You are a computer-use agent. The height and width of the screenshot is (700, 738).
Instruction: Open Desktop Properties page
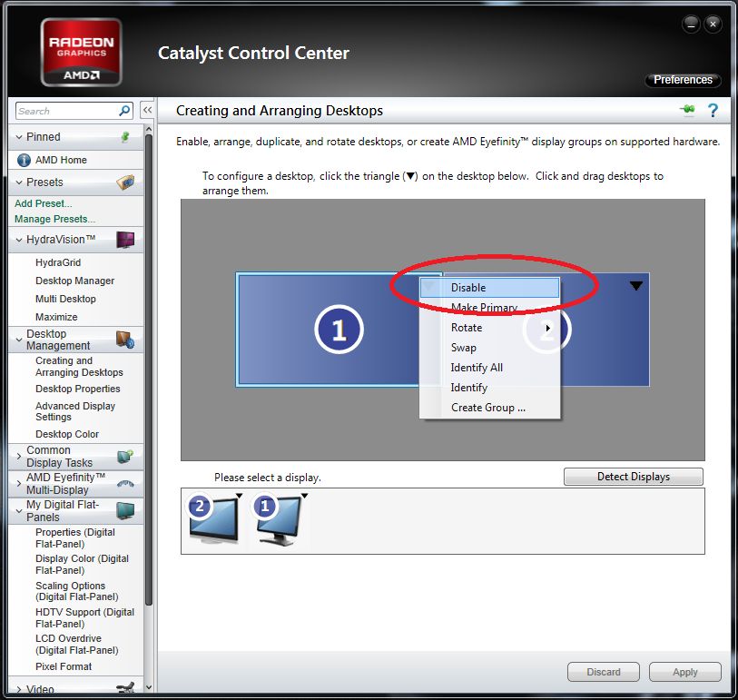point(78,389)
